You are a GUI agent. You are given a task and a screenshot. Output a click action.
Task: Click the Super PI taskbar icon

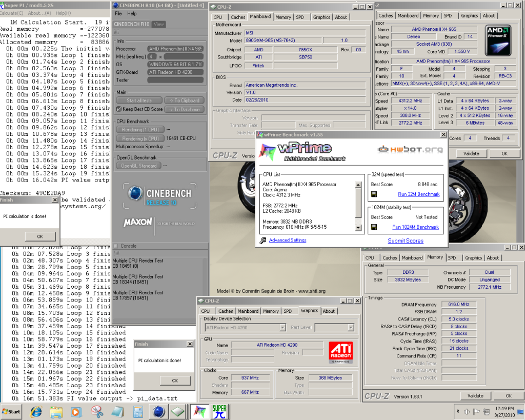click(220, 411)
